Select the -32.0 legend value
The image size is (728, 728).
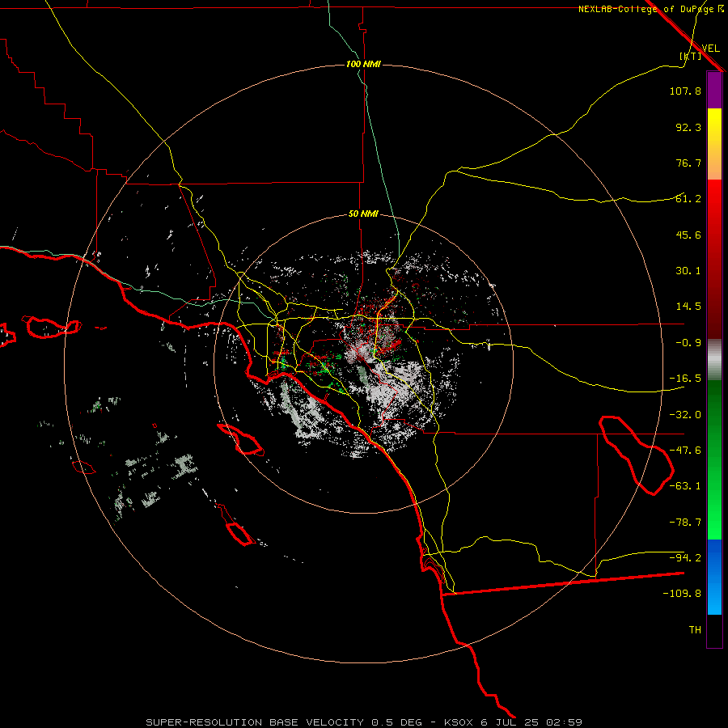coord(685,415)
